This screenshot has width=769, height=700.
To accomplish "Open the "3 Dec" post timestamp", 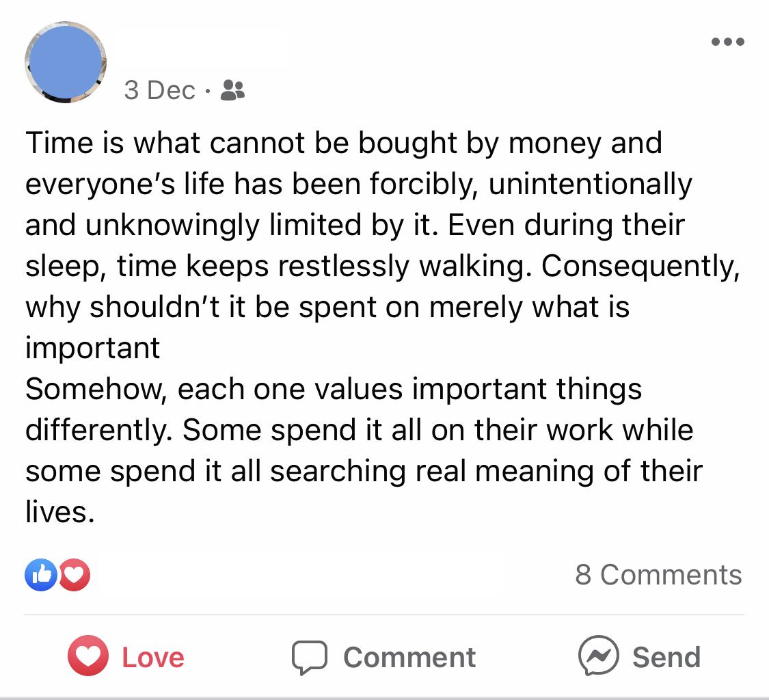I will click(159, 90).
